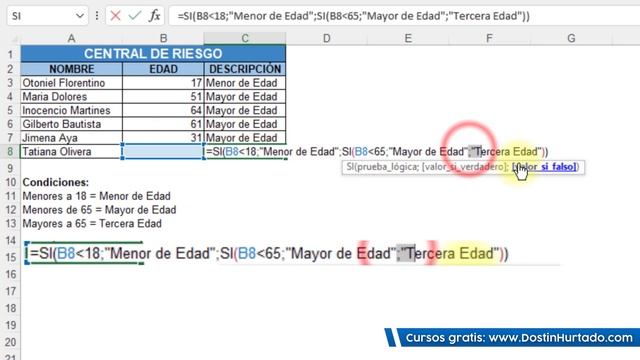
Task: Click the NOMBRE header cell
Action: 71,69
